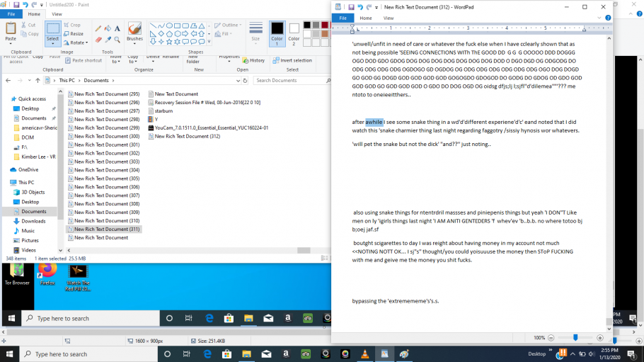Click the Save icon in Paint's title bar

coord(16,5)
